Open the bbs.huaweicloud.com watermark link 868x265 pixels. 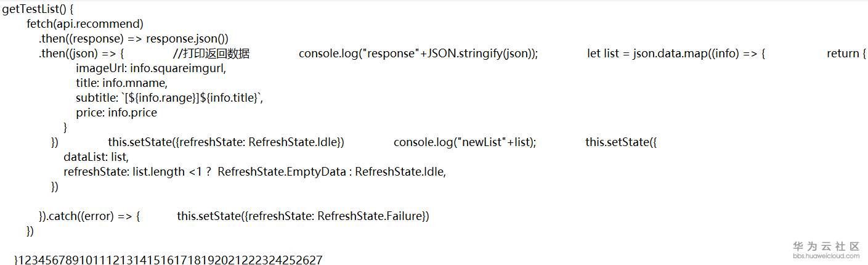coord(825,255)
